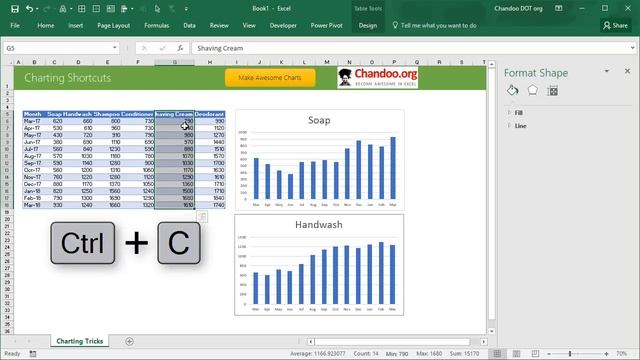640x360 pixels.
Task: Open the Undo history dropdown arrow
Action: pyautogui.click(x=37, y=9)
